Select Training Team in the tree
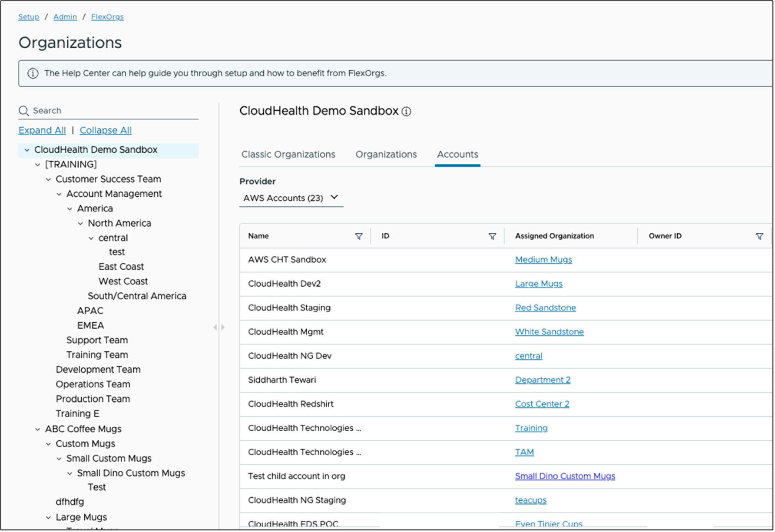775x532 pixels. 97,356
